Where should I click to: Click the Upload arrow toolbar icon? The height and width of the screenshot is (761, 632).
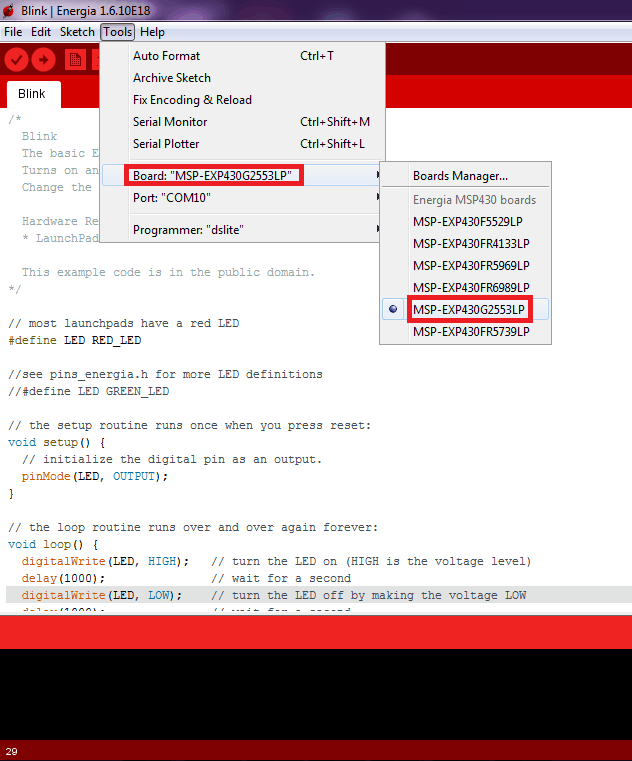pos(43,60)
